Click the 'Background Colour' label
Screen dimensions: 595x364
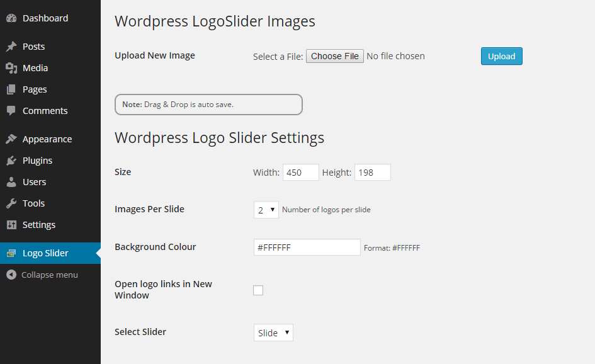click(x=155, y=247)
